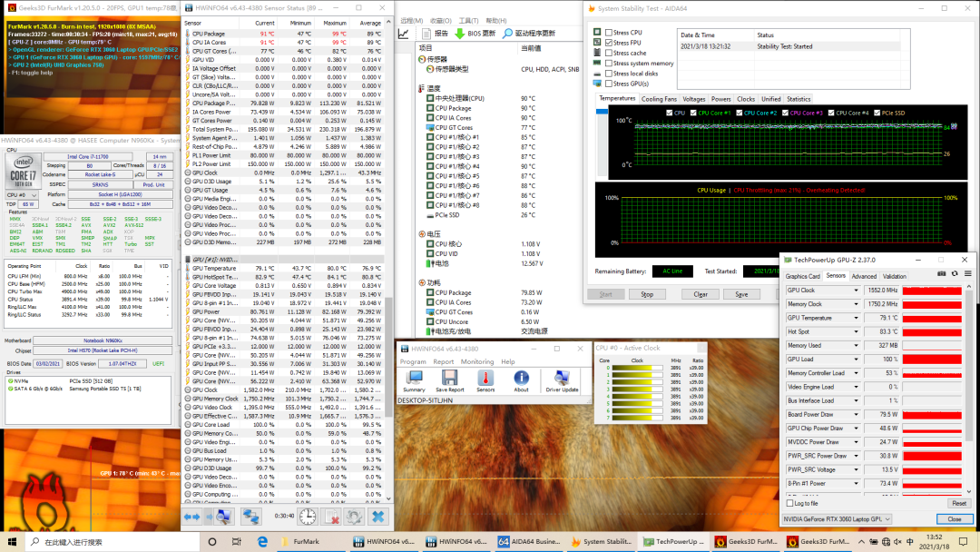Reset sensor min/max with the clock icon
The width and height of the screenshot is (980, 552).
(309, 516)
